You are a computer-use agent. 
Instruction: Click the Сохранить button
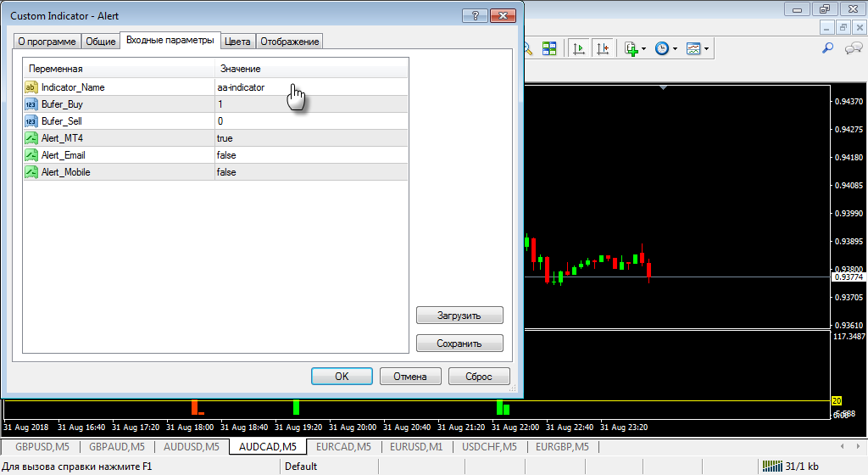click(459, 344)
